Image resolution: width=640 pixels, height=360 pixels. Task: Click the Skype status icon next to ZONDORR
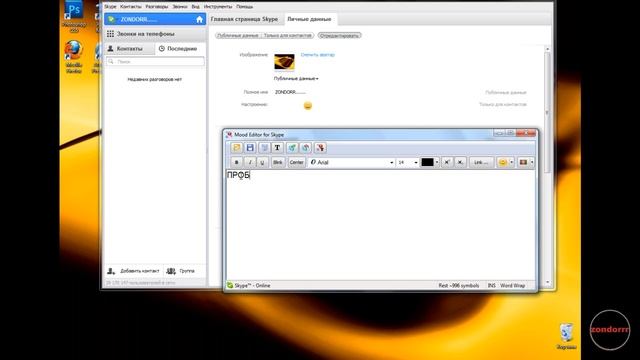111,19
